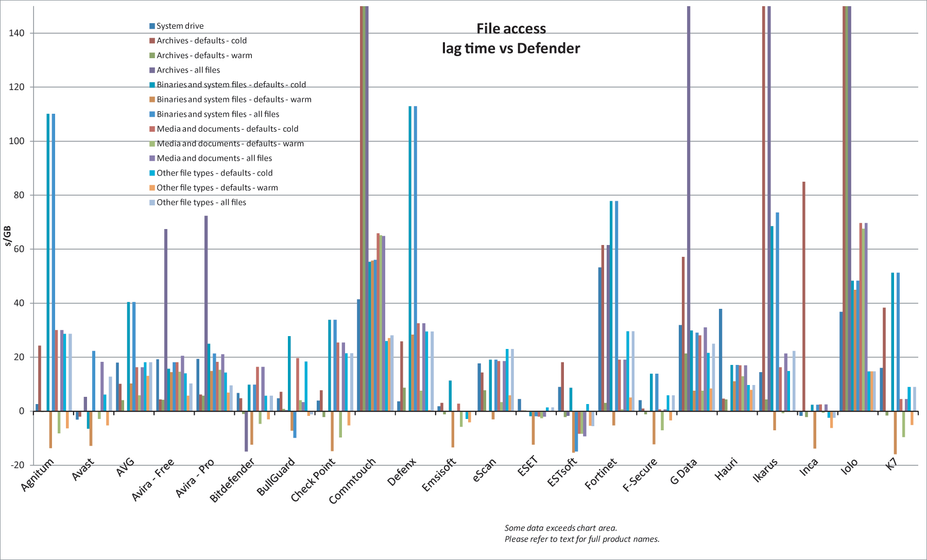Screen dimensions: 927x560
Task: Click the G Data x-axis label
Action: pos(684,471)
